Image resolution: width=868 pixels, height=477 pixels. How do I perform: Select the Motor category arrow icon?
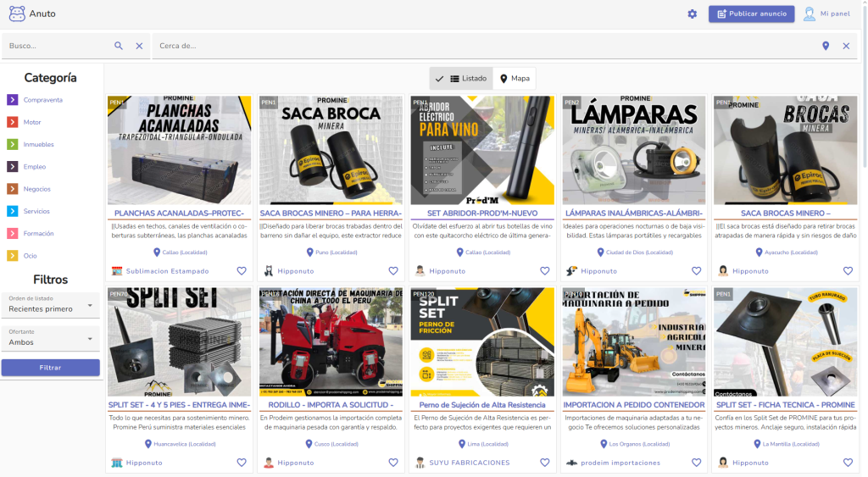12,122
